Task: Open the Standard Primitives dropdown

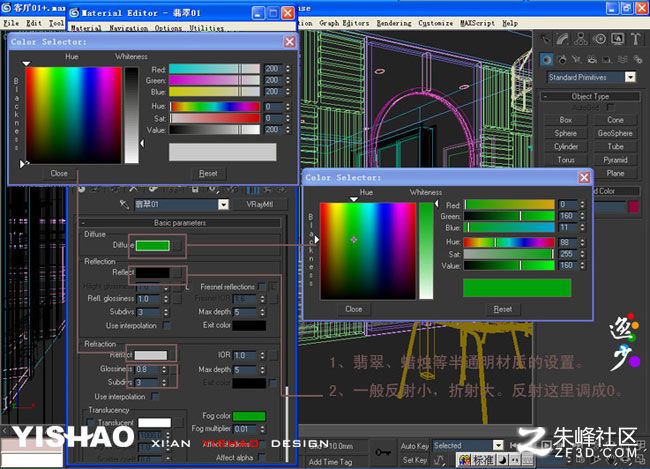Action: coord(630,77)
